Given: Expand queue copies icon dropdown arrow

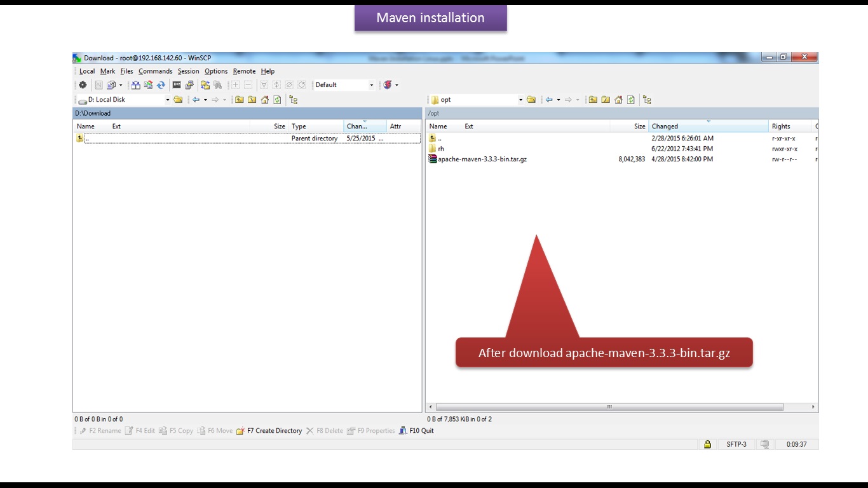Looking at the screenshot, I should coord(121,85).
